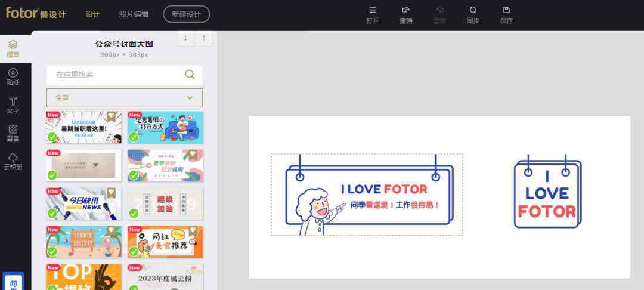644x290 pixels.
Task: Click diamond badge on 今日快讯 template
Action: 111,193
